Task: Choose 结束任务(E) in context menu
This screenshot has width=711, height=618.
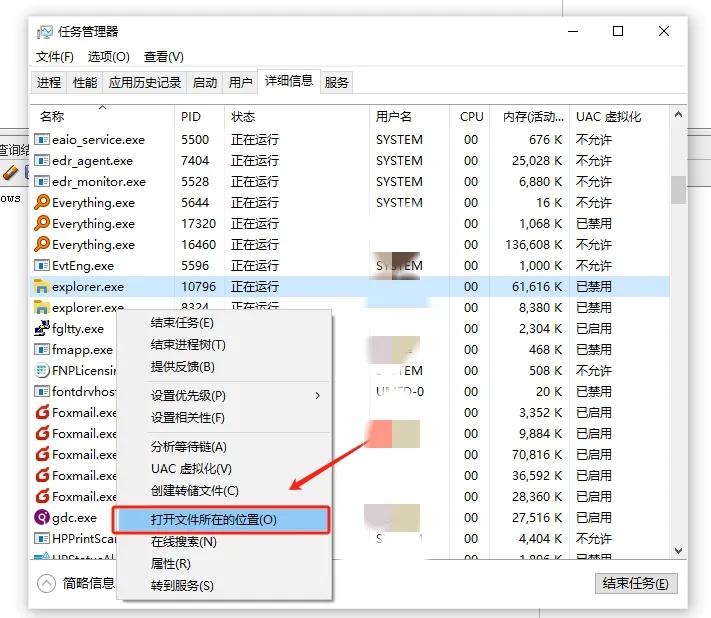Action: click(224, 323)
